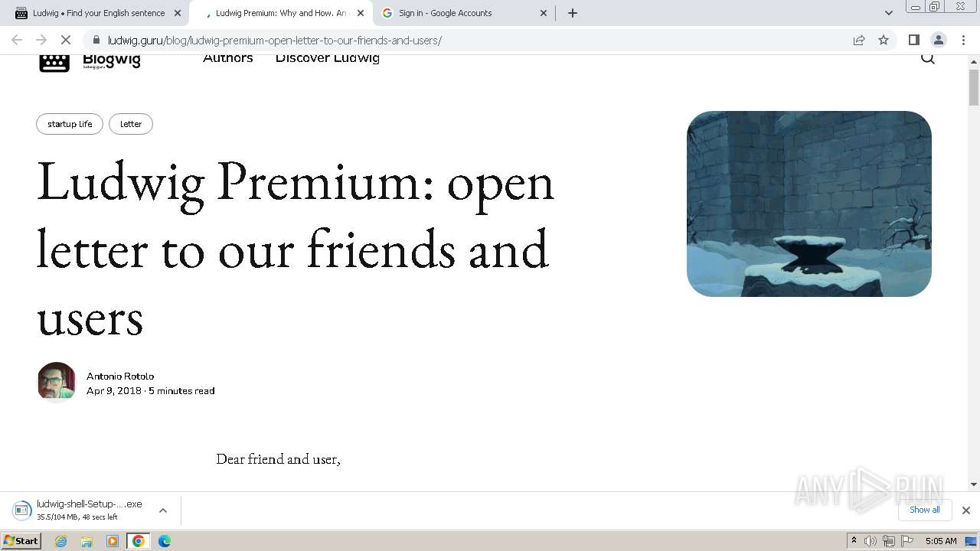Open the Sign in - Google Accounts tab
This screenshot has width=980, height=551.
coord(463,13)
